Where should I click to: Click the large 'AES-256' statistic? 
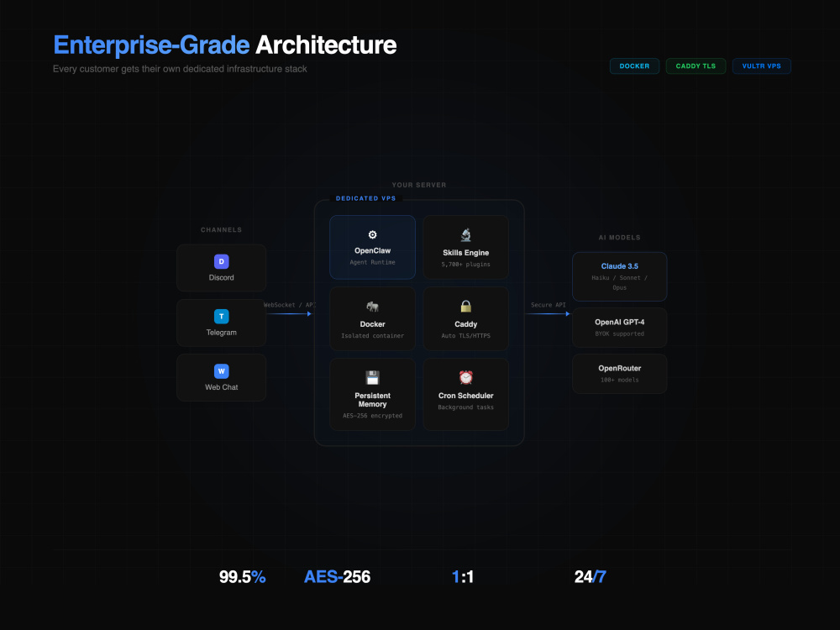pos(337,577)
